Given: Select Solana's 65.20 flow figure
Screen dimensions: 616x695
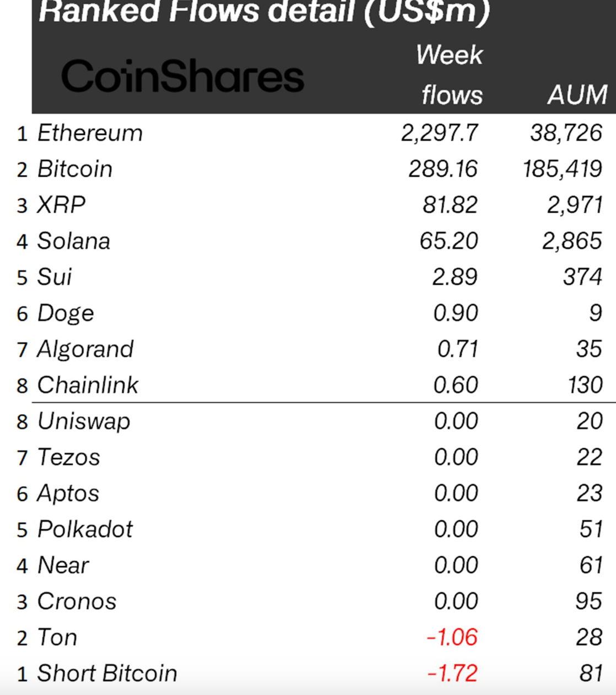Looking at the screenshot, I should click(449, 241).
